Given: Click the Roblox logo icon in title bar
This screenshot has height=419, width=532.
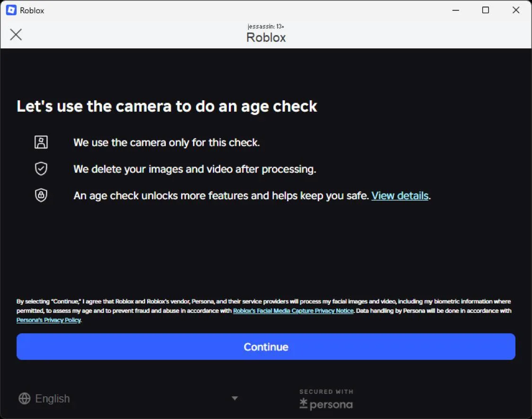Looking at the screenshot, I should point(11,10).
